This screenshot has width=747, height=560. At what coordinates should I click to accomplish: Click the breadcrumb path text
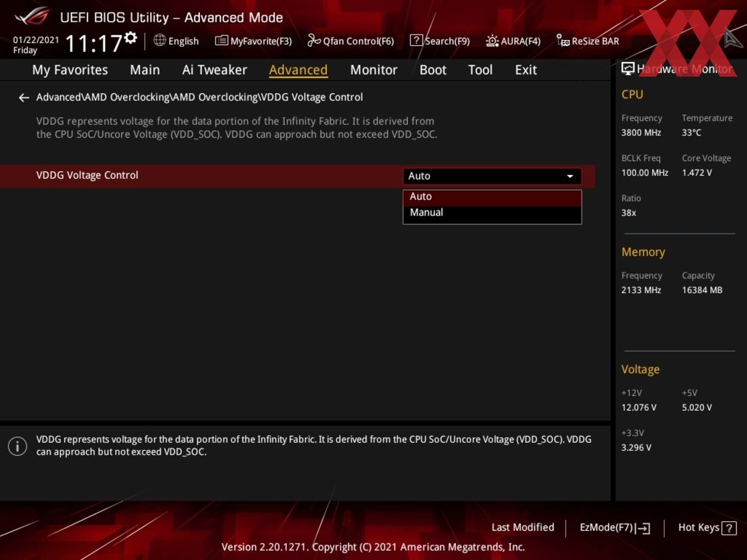point(199,97)
